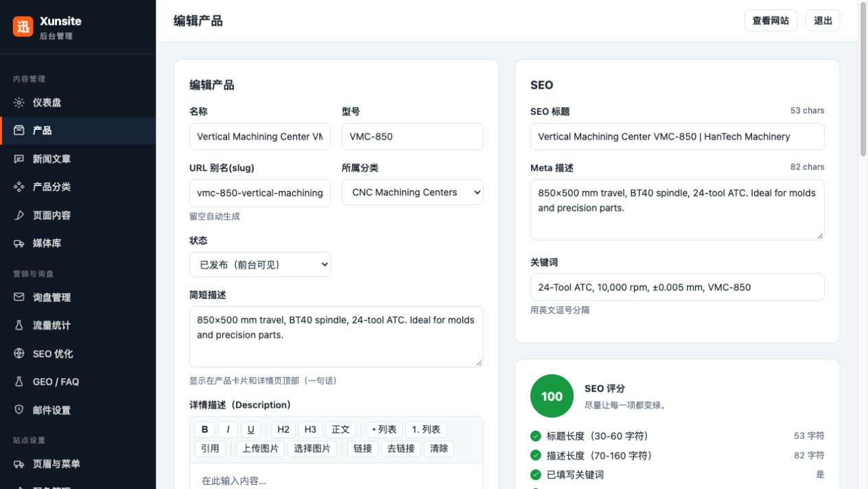Image resolution: width=868 pixels, height=489 pixels.
Task: Apply H2 heading style
Action: 283,430
